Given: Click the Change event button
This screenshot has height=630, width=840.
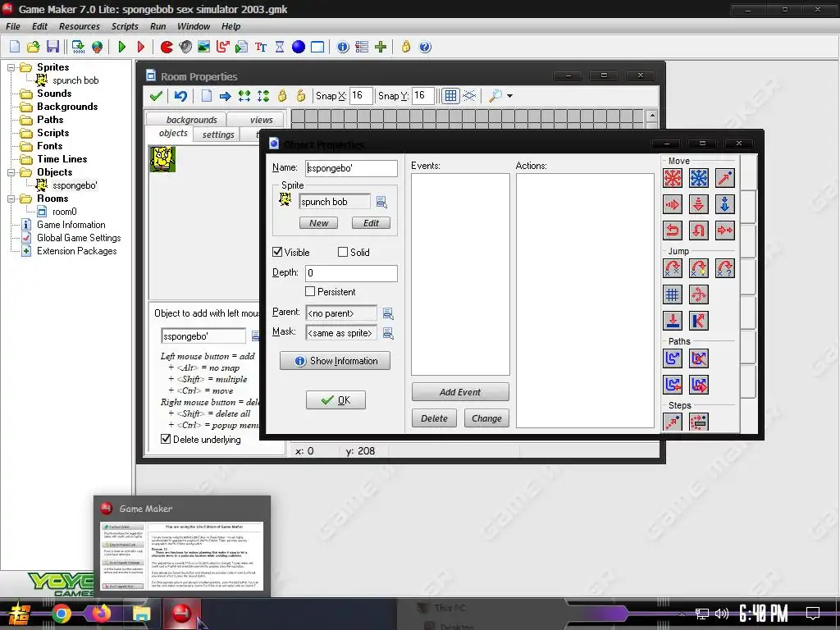Looking at the screenshot, I should pyautogui.click(x=487, y=418).
